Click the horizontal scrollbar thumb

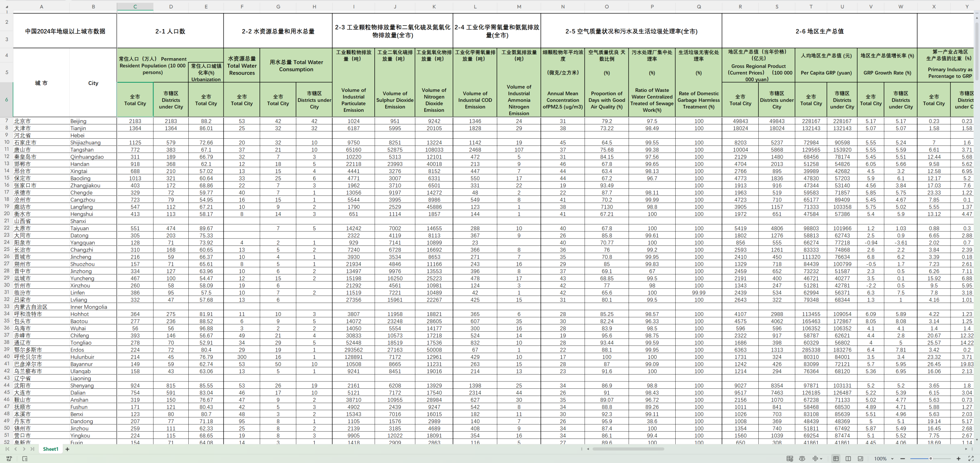pos(628,449)
